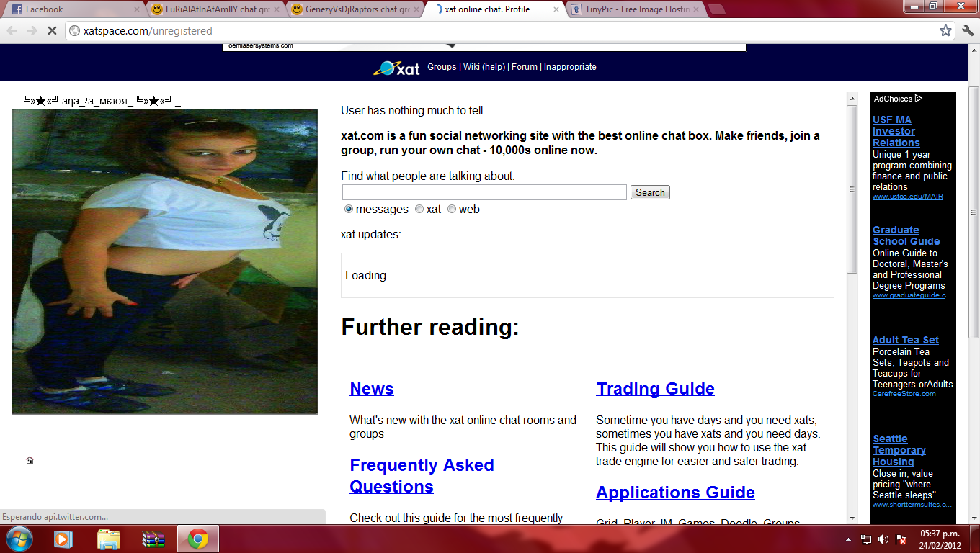The width and height of the screenshot is (980, 553).
Task: Select the xat radio button
Action: coord(419,210)
